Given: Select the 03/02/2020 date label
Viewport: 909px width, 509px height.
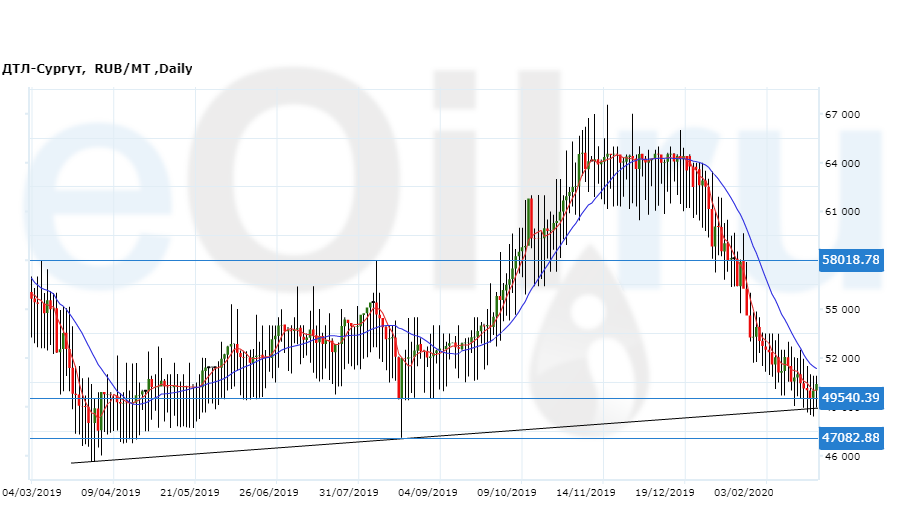Looking at the screenshot, I should click(x=744, y=492).
